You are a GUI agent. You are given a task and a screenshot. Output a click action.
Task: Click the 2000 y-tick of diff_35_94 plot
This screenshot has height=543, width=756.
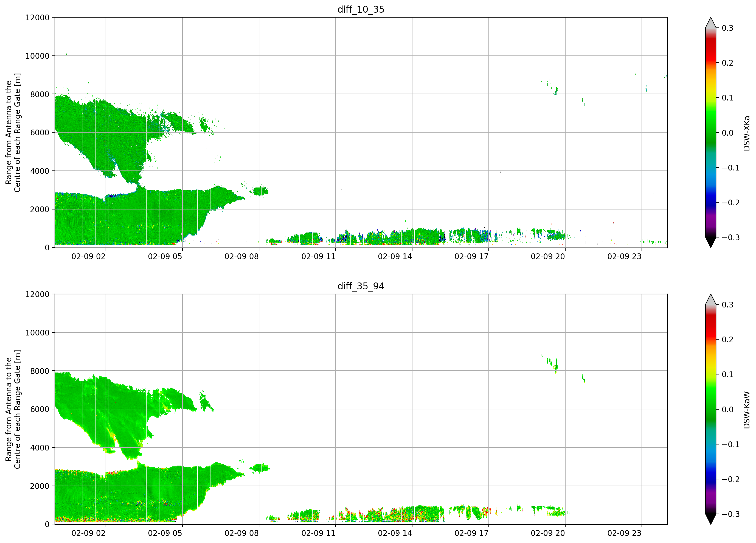point(40,486)
